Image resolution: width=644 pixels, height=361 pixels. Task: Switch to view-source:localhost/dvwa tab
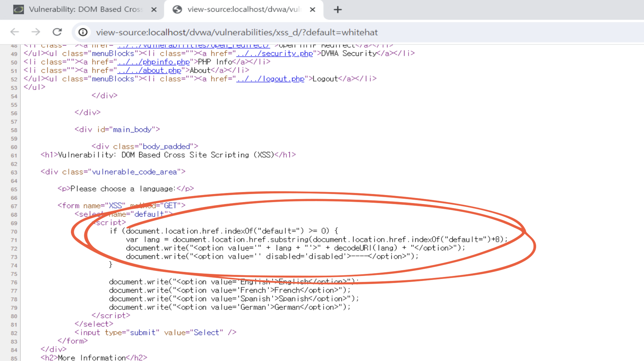click(244, 10)
